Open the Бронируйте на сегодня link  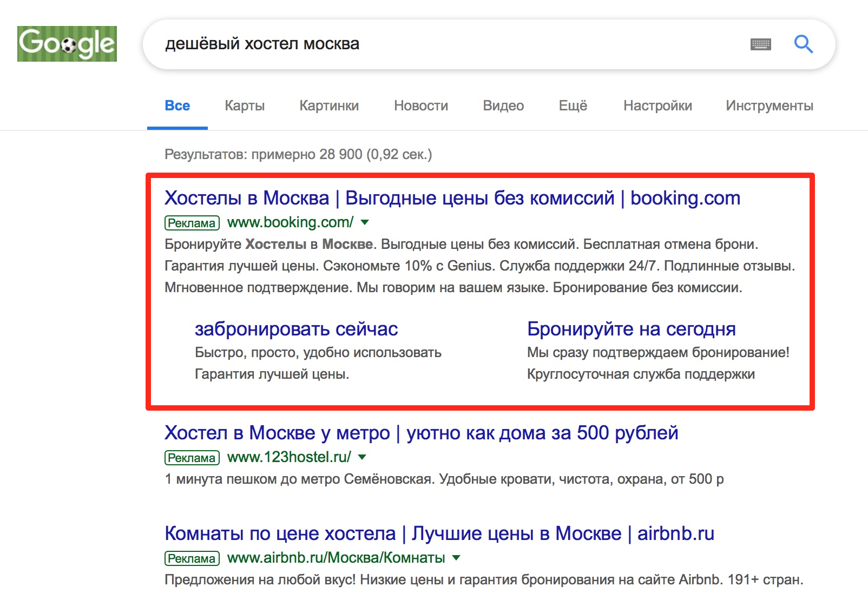pos(631,328)
